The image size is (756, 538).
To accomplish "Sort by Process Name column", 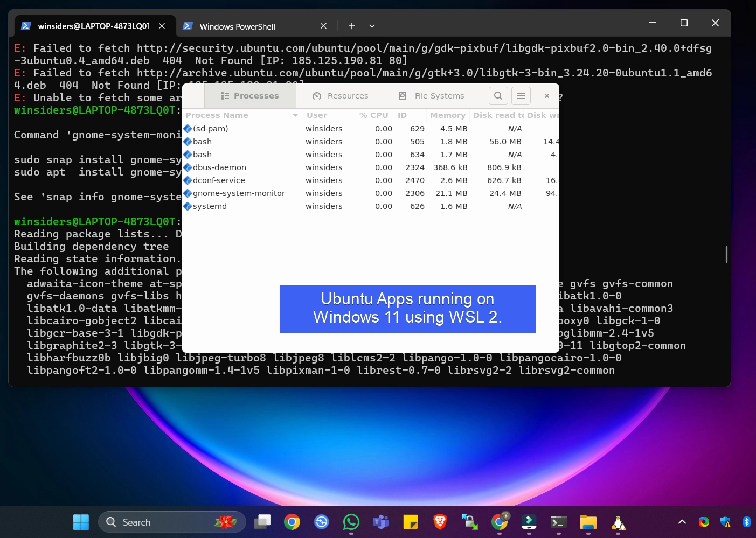I will [x=242, y=115].
